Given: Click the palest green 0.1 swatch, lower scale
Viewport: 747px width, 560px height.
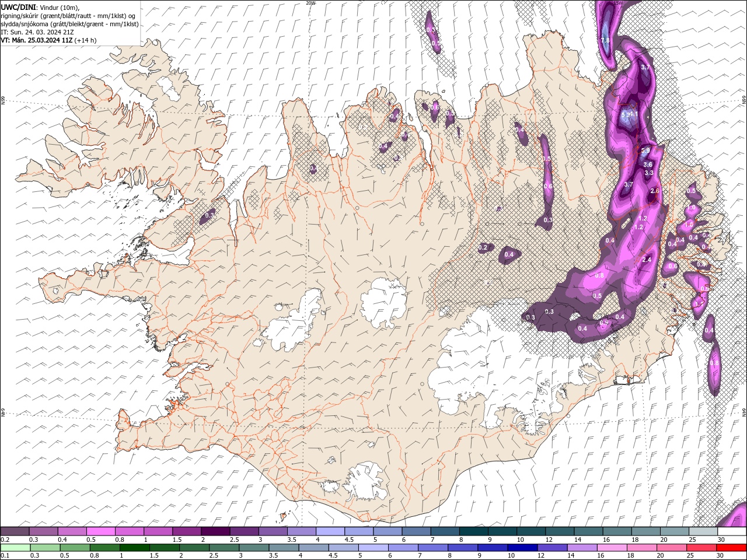Looking at the screenshot, I should (x=15, y=548).
